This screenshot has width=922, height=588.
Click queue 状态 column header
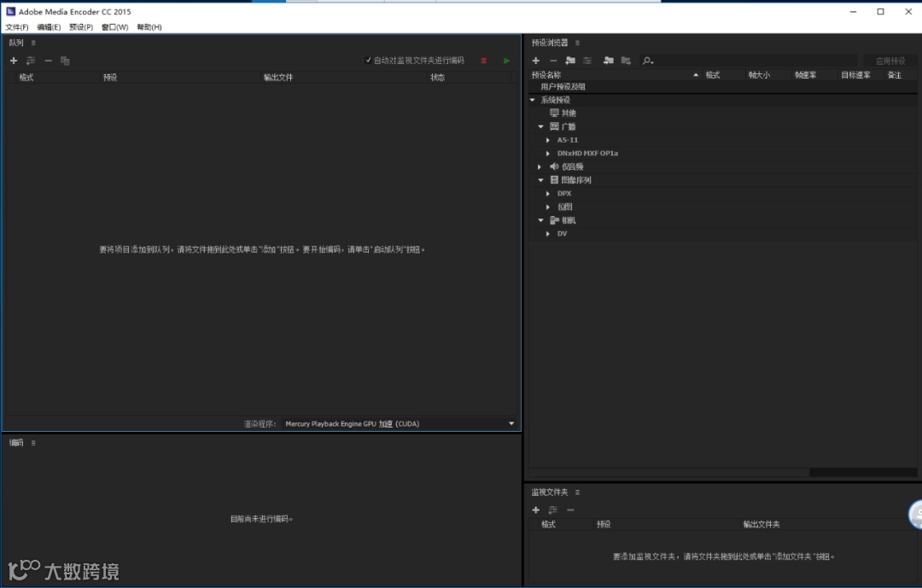(437, 77)
